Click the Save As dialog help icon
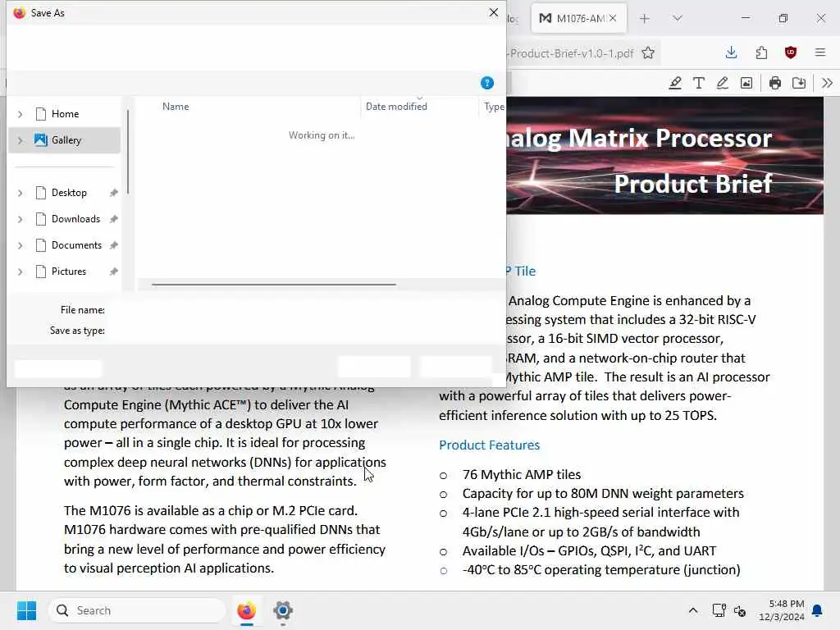840x630 pixels. pos(486,83)
